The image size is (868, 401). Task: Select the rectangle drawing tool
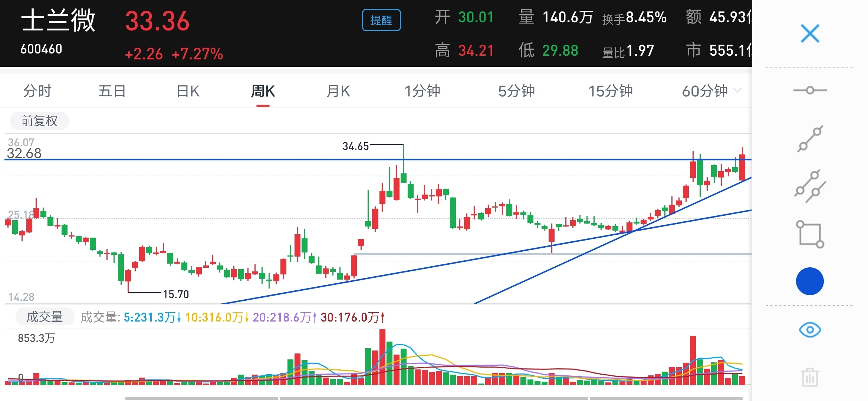[810, 234]
